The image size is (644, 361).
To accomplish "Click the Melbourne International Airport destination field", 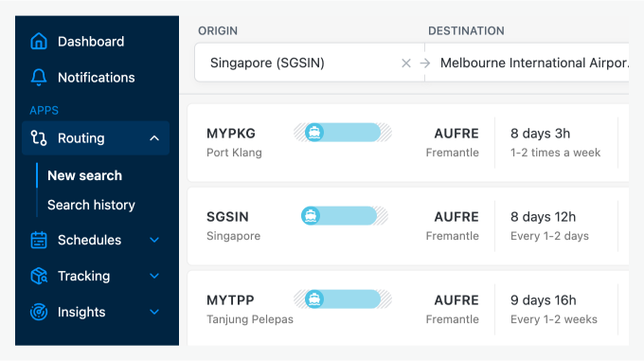I will (x=527, y=63).
